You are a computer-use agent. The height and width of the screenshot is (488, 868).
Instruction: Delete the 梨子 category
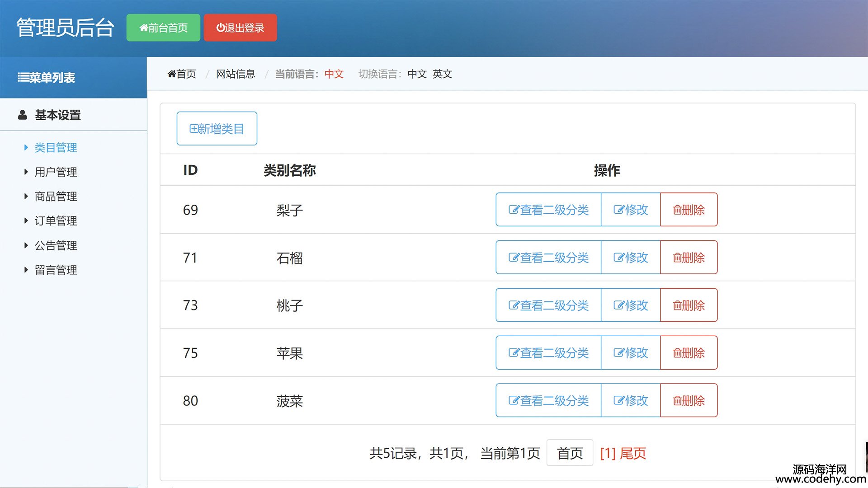click(x=689, y=210)
